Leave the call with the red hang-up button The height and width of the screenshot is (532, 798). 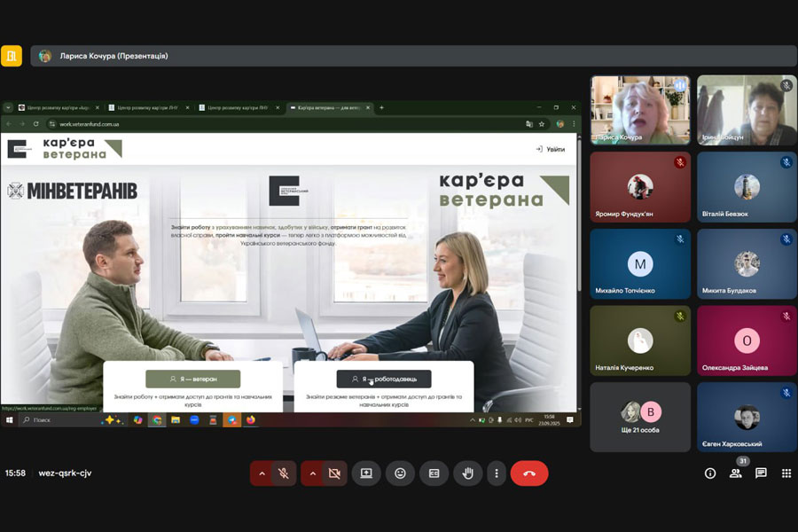[529, 473]
